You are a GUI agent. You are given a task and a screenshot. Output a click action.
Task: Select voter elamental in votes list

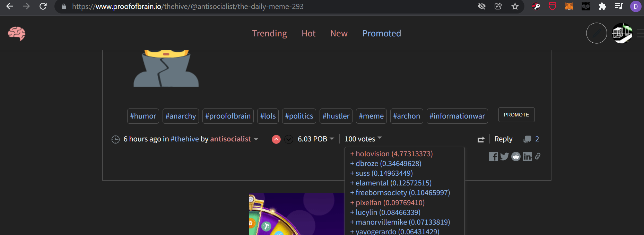(391, 183)
